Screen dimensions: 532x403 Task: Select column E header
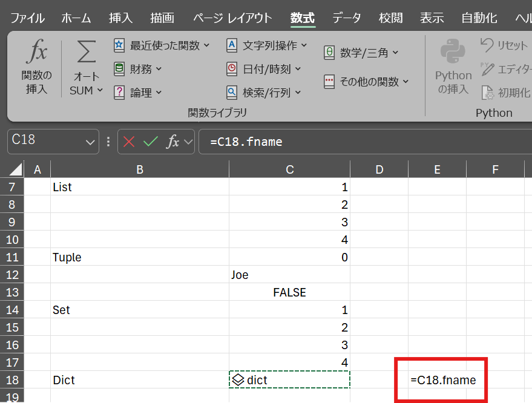pyautogui.click(x=438, y=169)
